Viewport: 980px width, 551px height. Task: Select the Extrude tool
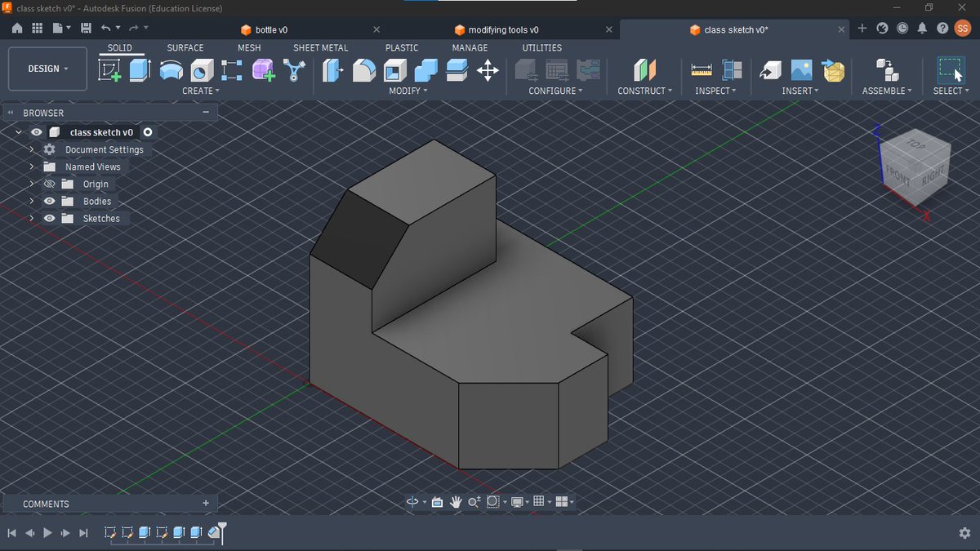(140, 70)
